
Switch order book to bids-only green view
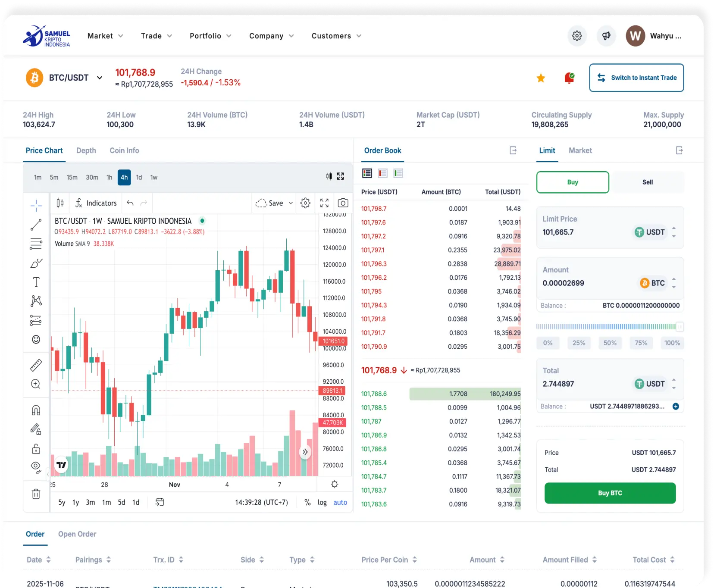coord(398,173)
